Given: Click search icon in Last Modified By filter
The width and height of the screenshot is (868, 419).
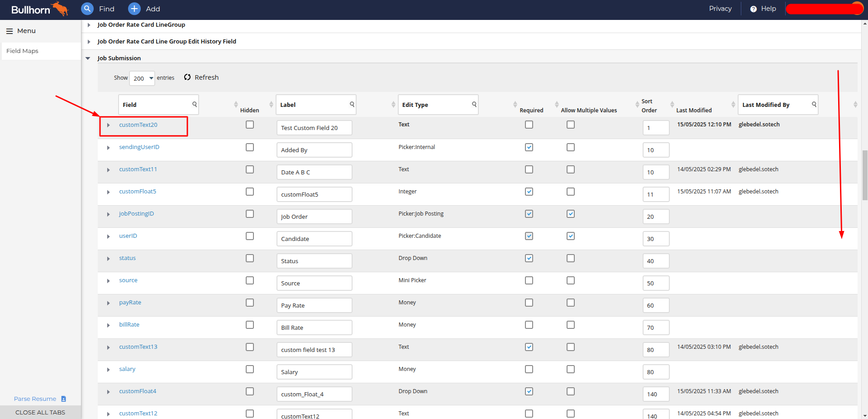Looking at the screenshot, I should 814,104.
